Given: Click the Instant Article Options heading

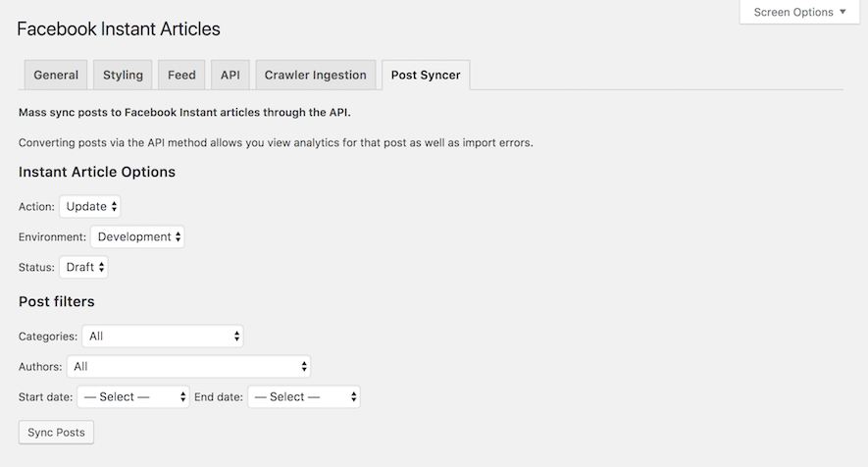Looking at the screenshot, I should point(97,172).
